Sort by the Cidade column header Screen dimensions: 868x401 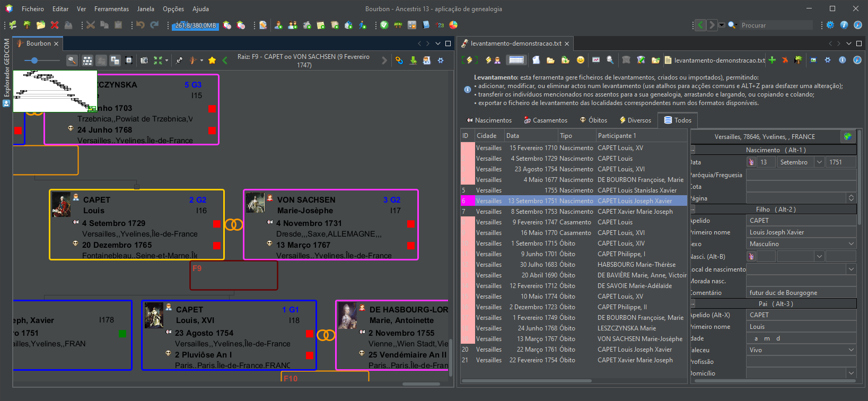pos(488,136)
